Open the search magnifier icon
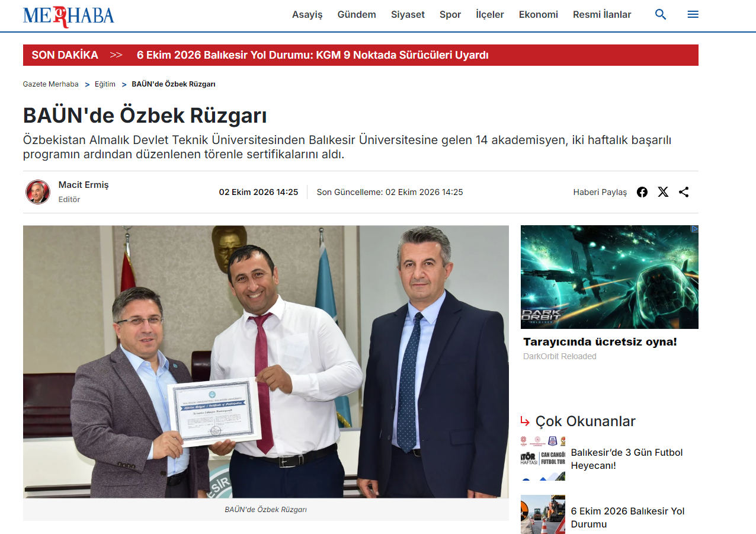Screen dimensions: 756x534 point(661,15)
